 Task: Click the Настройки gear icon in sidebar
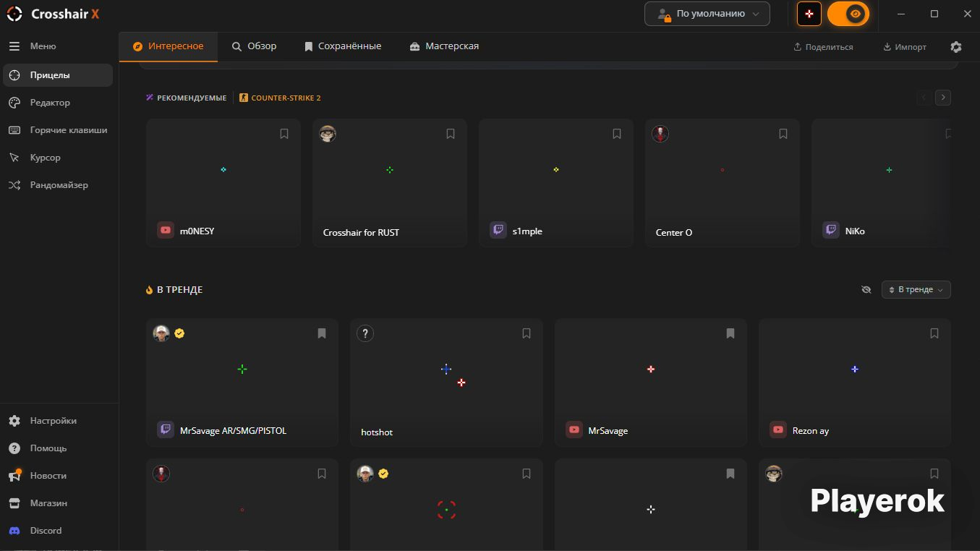(x=14, y=421)
